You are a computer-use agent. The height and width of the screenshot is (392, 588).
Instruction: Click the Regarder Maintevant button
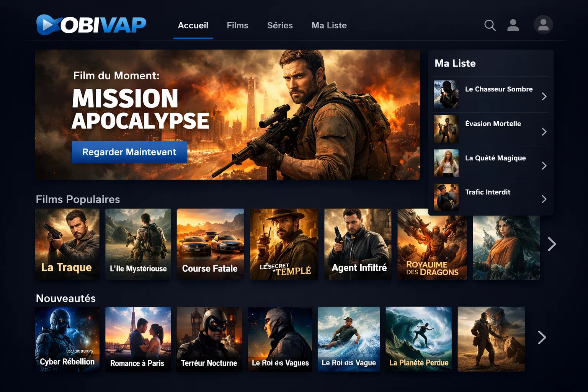129,152
